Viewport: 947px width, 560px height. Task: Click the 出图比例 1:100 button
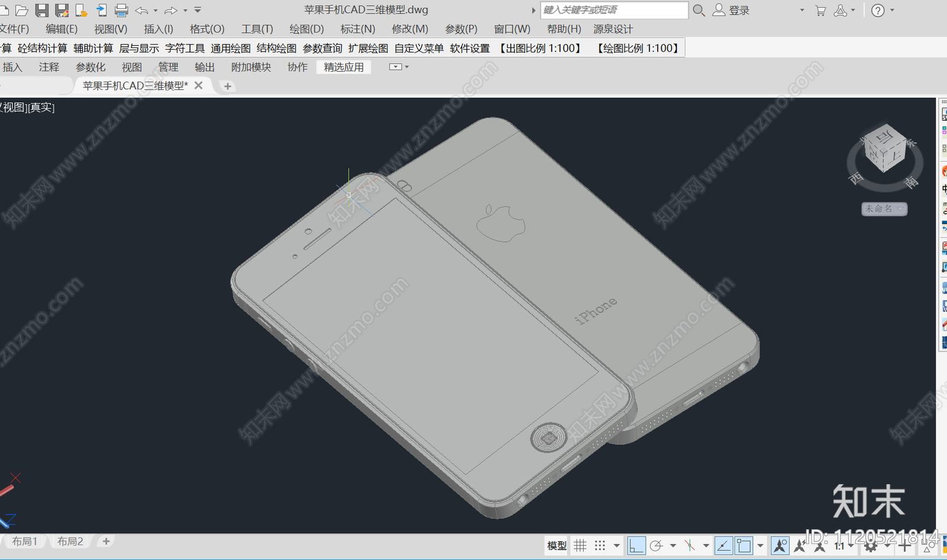(540, 49)
